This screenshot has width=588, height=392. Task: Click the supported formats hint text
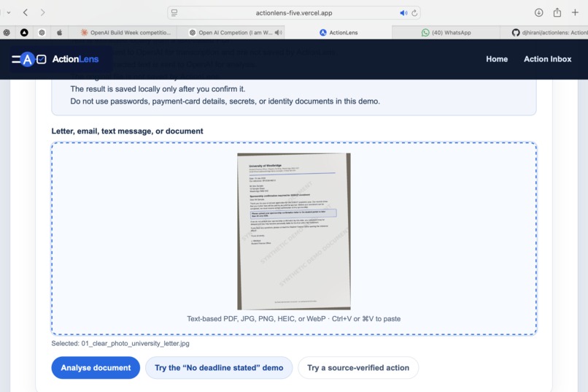(293, 319)
